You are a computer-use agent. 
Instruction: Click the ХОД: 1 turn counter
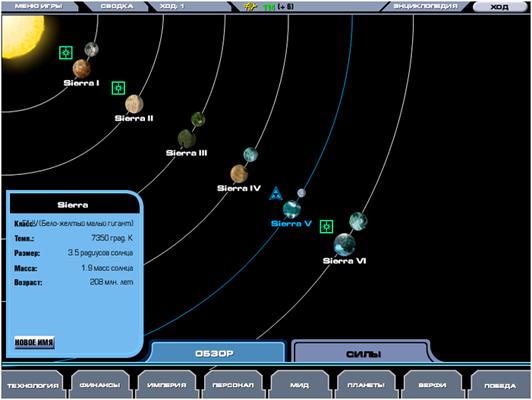point(172,6)
